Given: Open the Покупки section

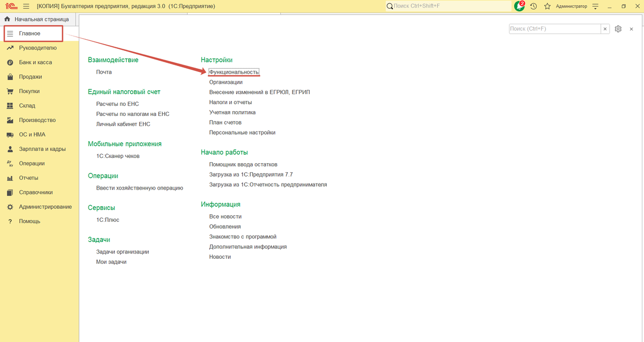Looking at the screenshot, I should tap(29, 91).
